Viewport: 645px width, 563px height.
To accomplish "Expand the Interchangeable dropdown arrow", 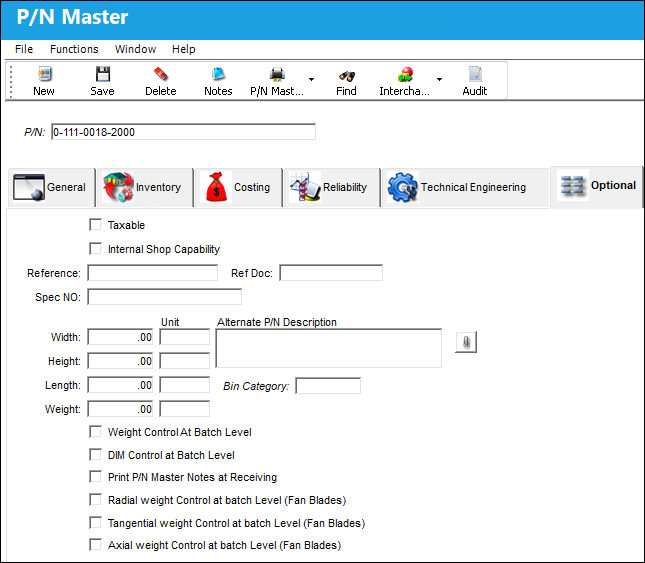I will tap(439, 79).
